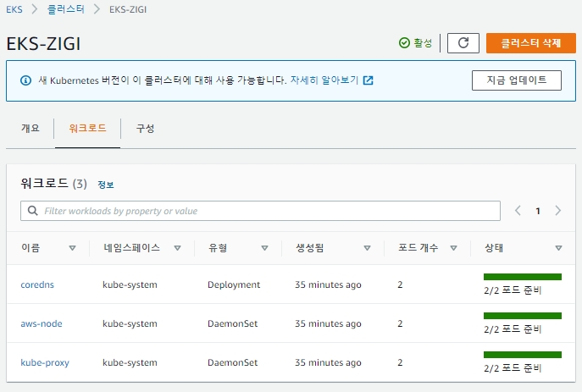The height and width of the screenshot is (392, 582).
Task: Click 35 minutes ago in kube-proxy row
Action: point(328,362)
